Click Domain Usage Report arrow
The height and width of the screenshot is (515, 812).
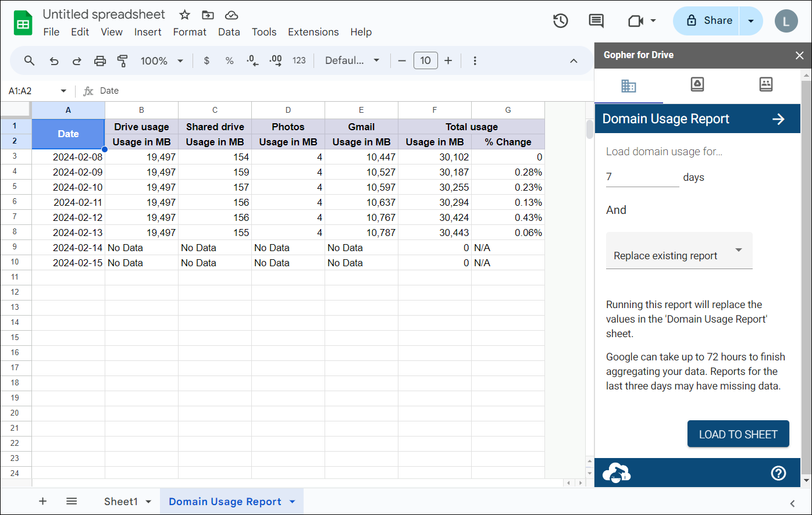click(778, 119)
